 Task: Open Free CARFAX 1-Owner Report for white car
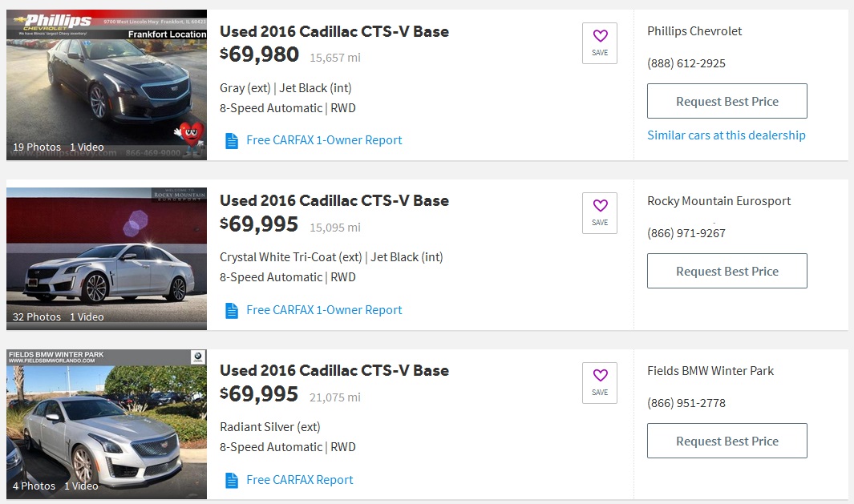point(324,310)
